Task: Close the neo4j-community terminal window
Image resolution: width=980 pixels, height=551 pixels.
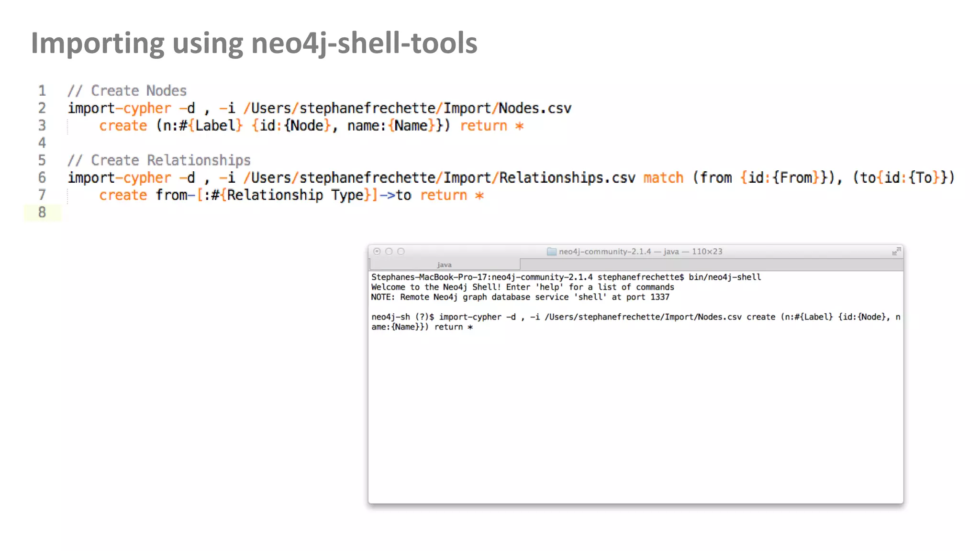Action: pyautogui.click(x=377, y=252)
